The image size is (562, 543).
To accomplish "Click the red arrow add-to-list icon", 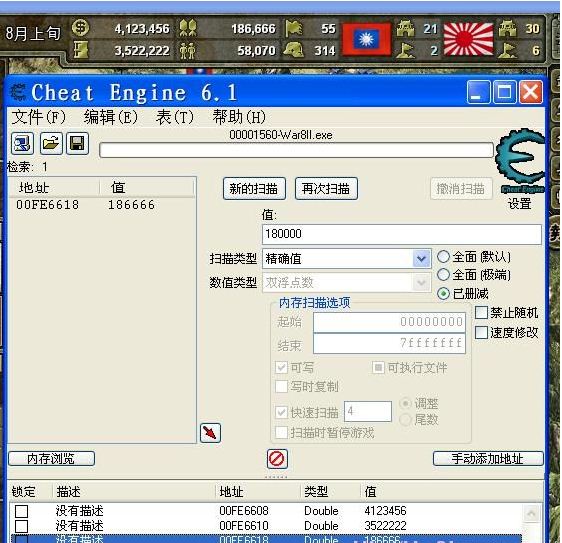I will pyautogui.click(x=210, y=433).
